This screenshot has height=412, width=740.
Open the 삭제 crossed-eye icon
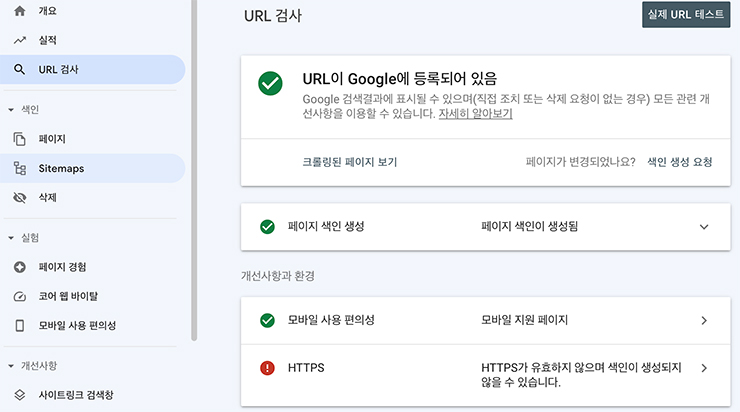[19, 197]
